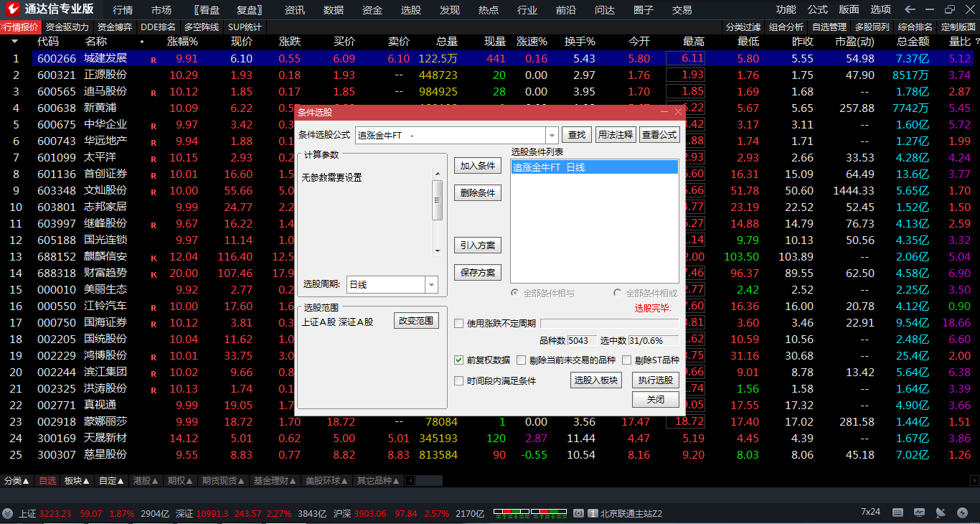
Task: Click the lightning quick-start icon bottom right
Action: [x=962, y=513]
